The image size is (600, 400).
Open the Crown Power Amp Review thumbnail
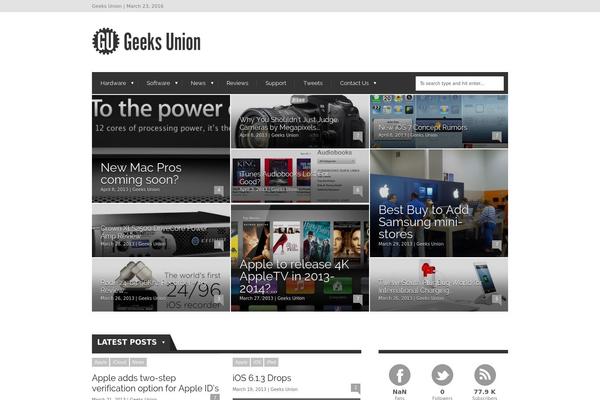tap(161, 230)
